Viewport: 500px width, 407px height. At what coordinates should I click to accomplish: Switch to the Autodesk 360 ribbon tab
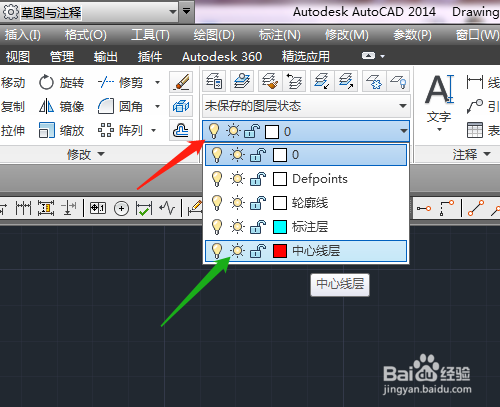(x=222, y=57)
